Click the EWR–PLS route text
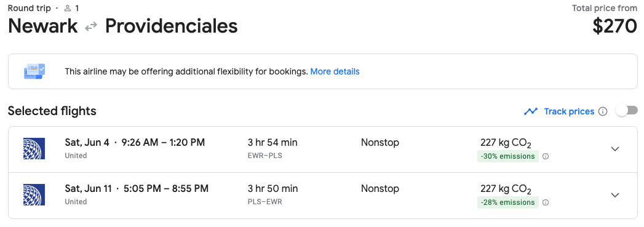644x227 pixels. coord(265,156)
